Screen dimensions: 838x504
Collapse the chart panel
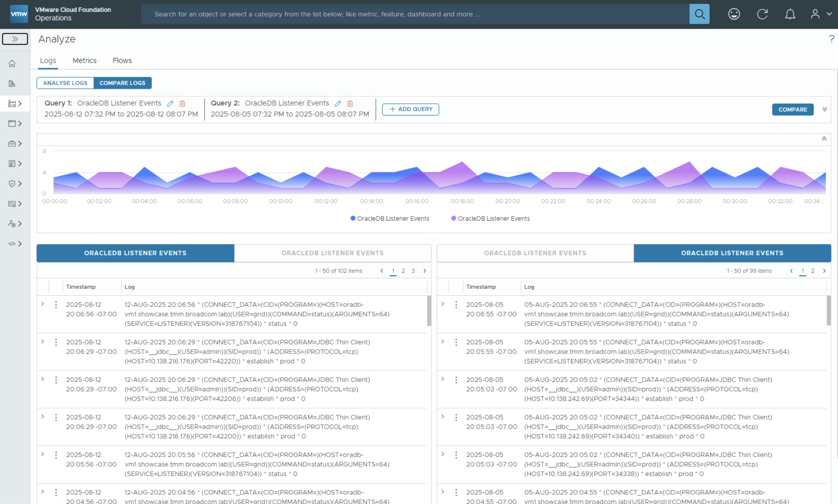824,139
